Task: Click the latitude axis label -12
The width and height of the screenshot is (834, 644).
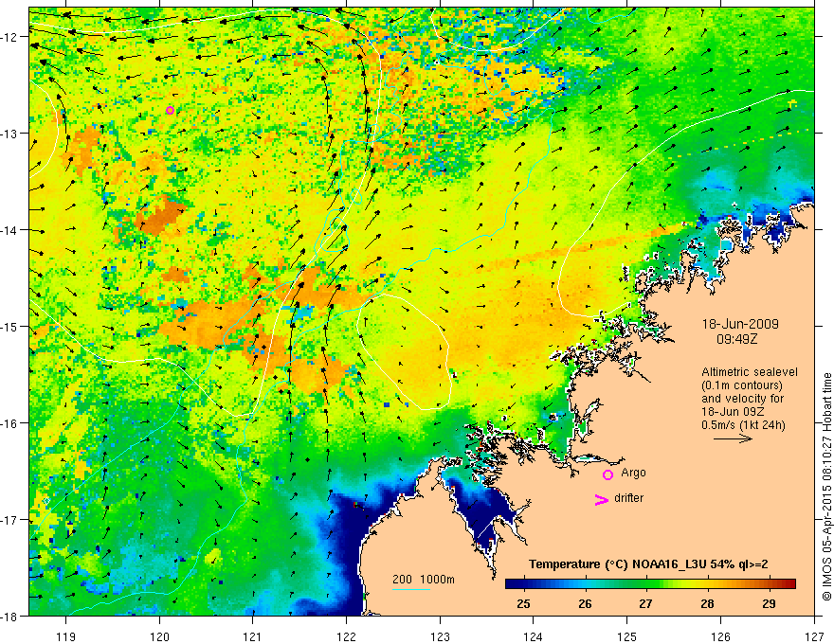Action: 9,37
